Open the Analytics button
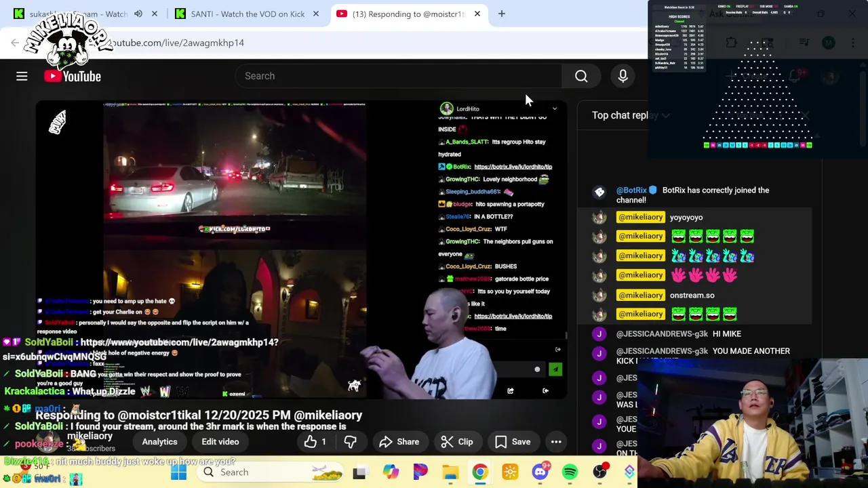 tap(159, 442)
